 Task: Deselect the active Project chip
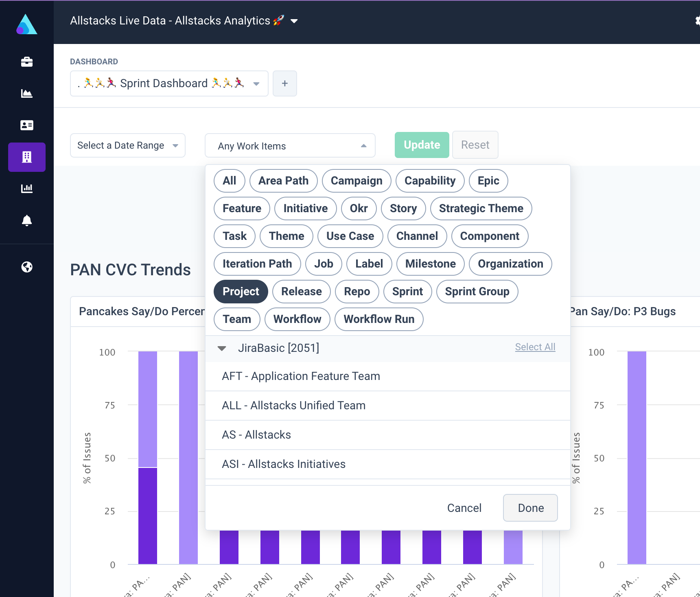click(x=241, y=292)
